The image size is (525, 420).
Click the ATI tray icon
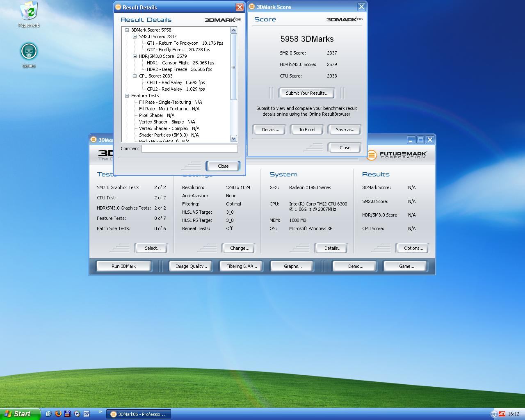[502, 414]
